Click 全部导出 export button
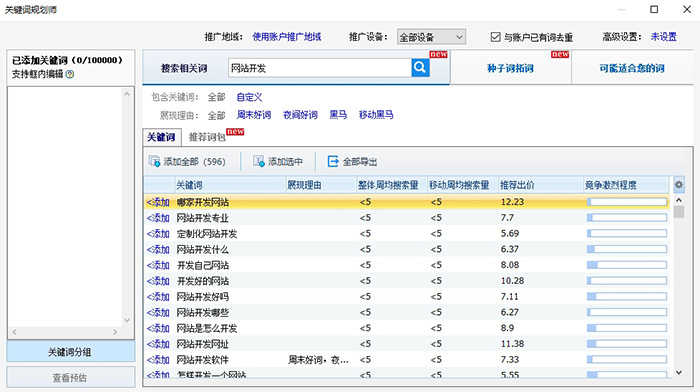The height and width of the screenshot is (392, 700). click(352, 162)
